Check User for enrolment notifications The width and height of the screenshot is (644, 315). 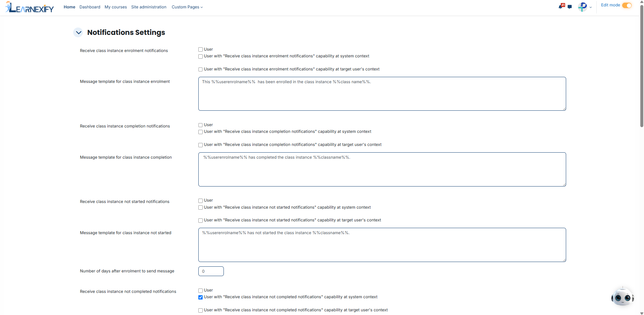tap(200, 50)
